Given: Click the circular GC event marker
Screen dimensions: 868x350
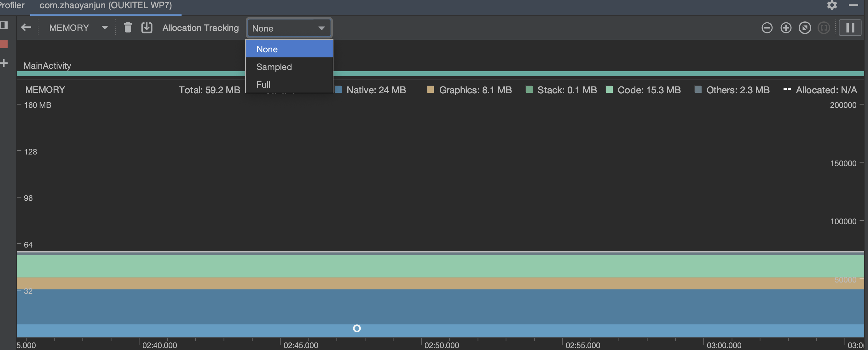Looking at the screenshot, I should pos(356,328).
